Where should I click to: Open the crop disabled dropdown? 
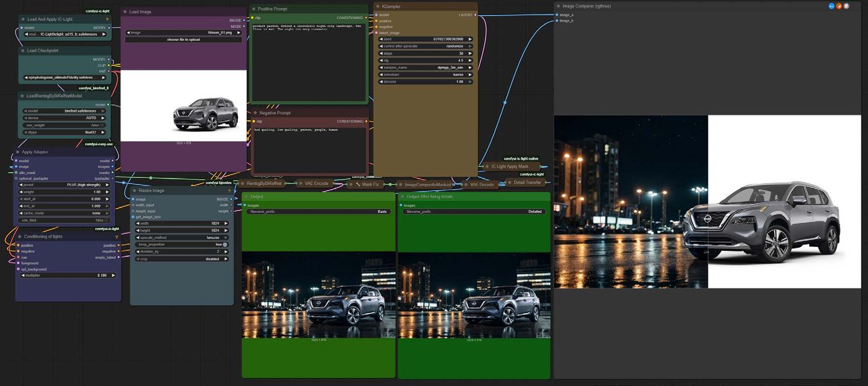[x=180, y=259]
